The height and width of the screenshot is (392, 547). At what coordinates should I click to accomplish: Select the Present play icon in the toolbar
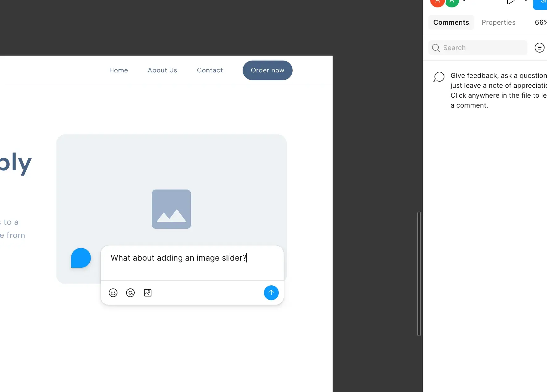click(510, 2)
